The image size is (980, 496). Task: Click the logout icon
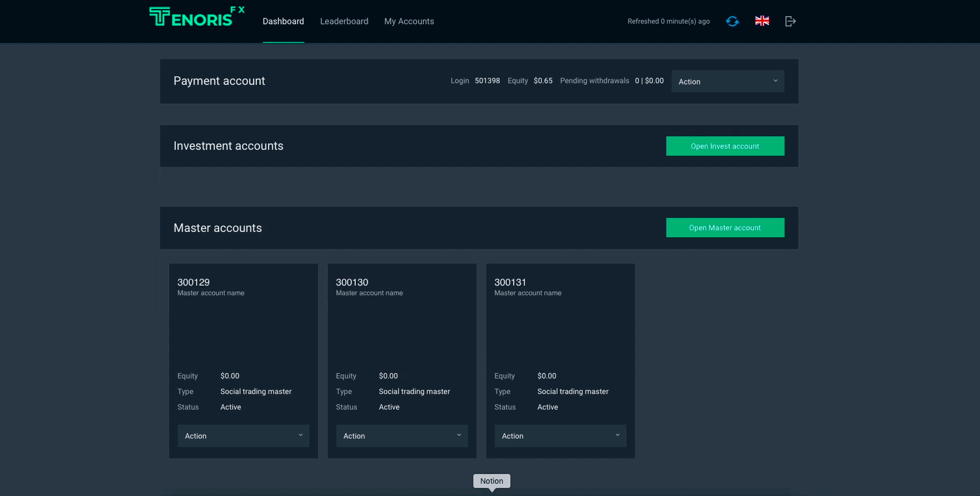click(x=790, y=21)
